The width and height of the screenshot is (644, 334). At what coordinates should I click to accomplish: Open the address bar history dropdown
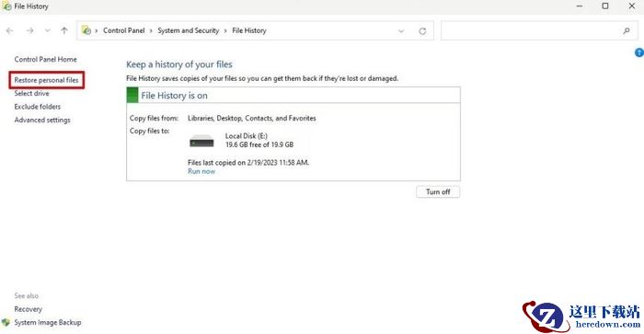click(401, 30)
